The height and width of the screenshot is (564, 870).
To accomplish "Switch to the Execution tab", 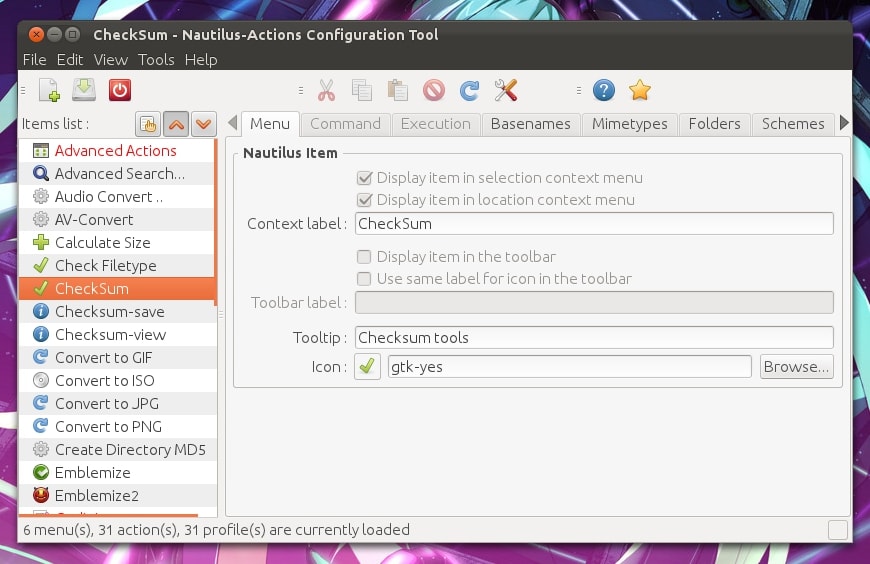I will [436, 124].
